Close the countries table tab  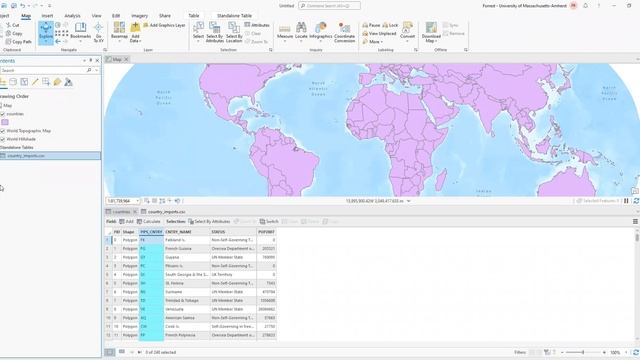click(x=135, y=212)
